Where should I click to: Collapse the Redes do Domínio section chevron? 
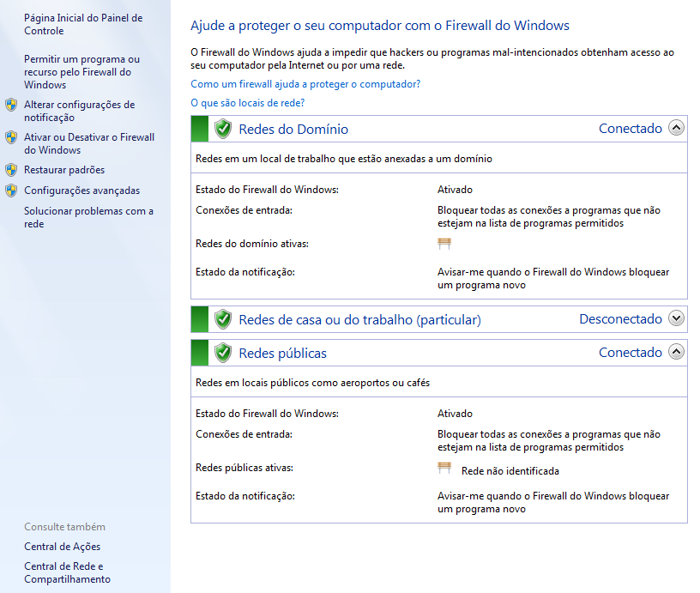[676, 128]
